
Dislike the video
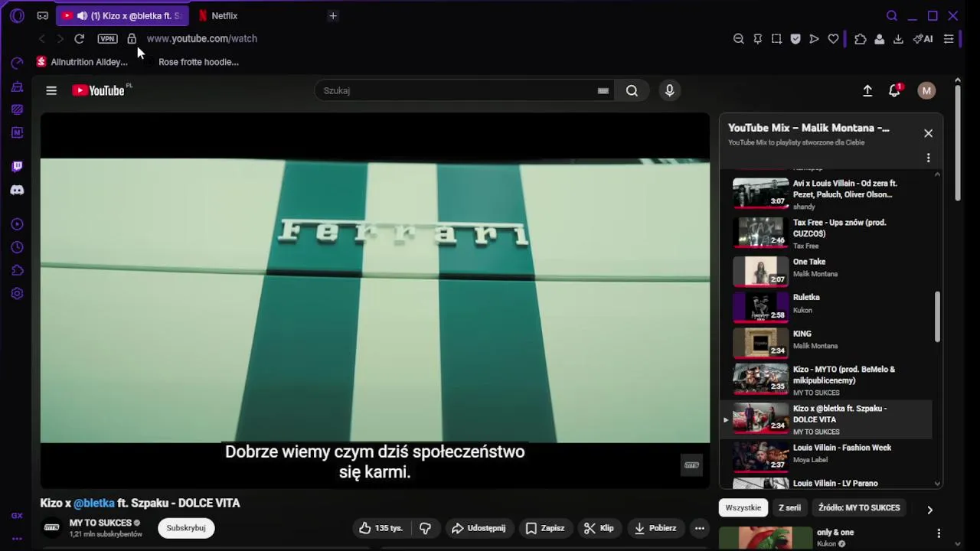[x=425, y=528]
